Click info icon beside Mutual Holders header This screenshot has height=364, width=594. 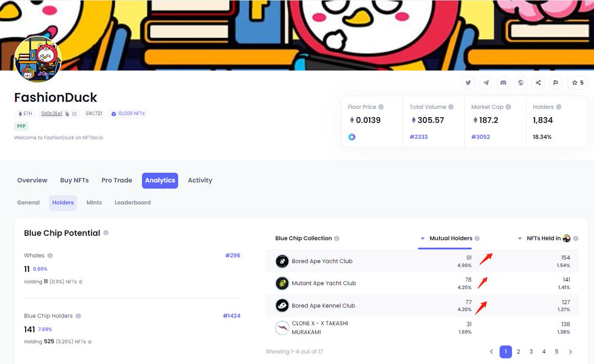tap(477, 238)
